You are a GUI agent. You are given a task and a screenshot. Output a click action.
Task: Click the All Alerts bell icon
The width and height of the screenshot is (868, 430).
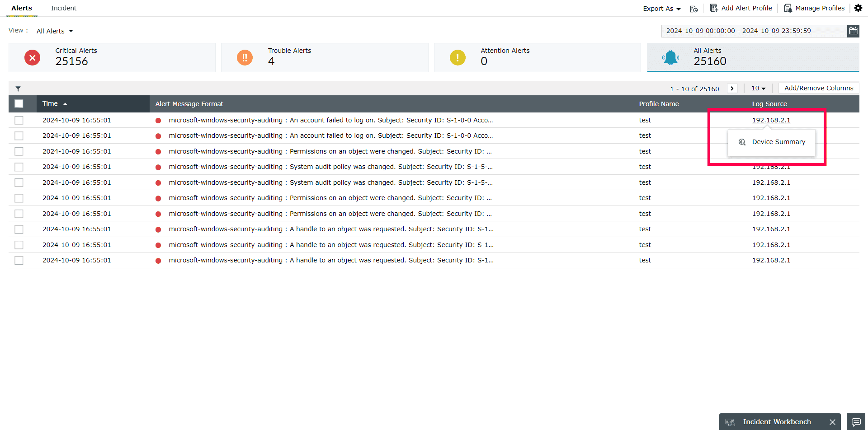[670, 57]
